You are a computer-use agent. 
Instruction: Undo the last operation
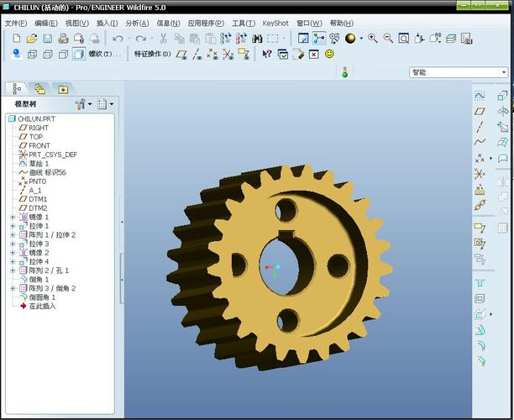pos(118,39)
